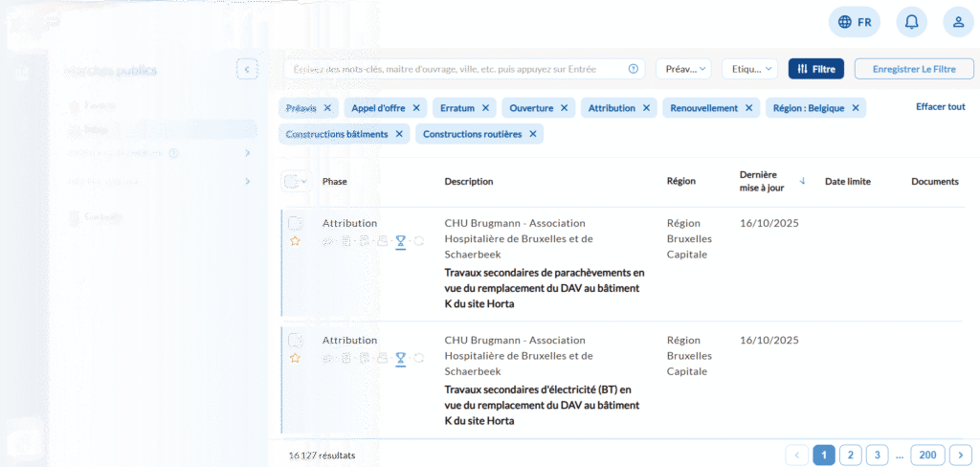Remove the Préavis filter chip
980x467 pixels.
point(327,108)
